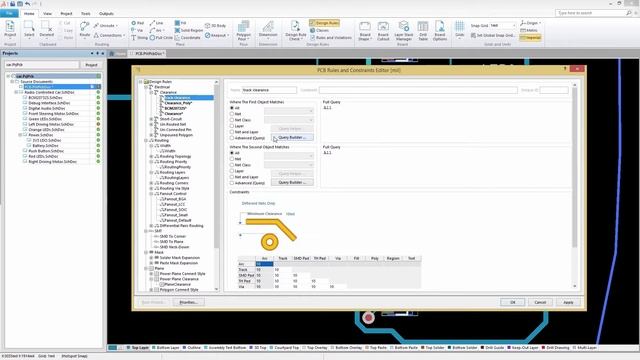Select the Line placement tool
The width and height of the screenshot is (640, 360).
(x=156, y=23)
